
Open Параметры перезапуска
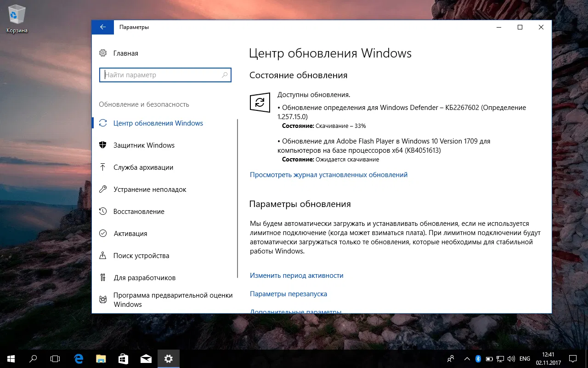pos(288,293)
